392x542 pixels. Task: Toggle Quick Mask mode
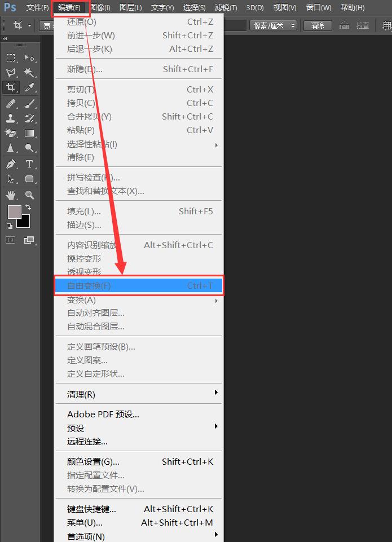click(10, 240)
